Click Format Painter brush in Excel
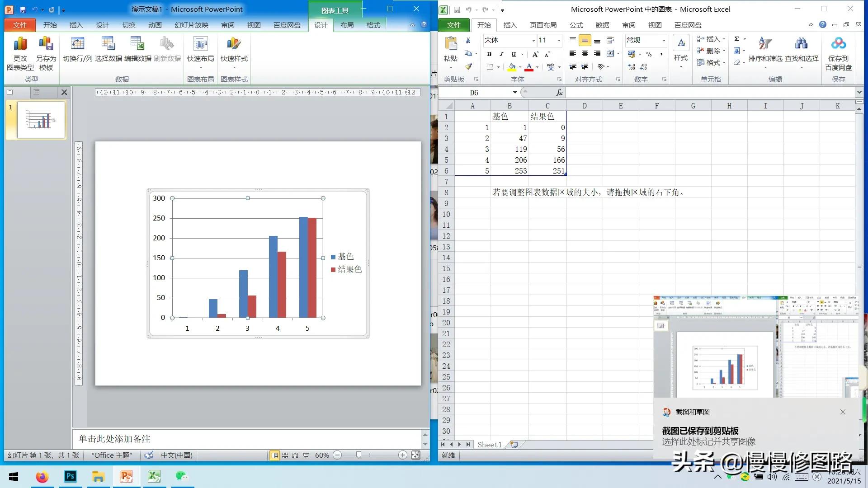 [x=468, y=66]
